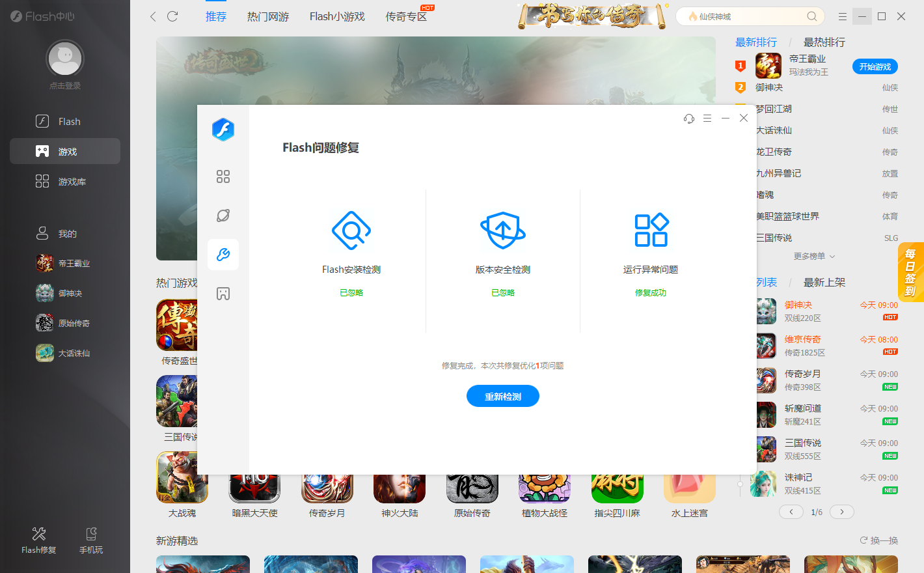This screenshot has width=924, height=573.
Task: Open the 御神决 game in the sidebar
Action: [59, 294]
